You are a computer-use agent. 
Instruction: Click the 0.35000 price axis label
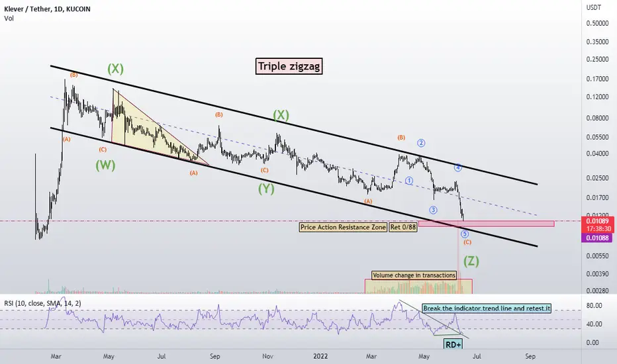pos(597,42)
